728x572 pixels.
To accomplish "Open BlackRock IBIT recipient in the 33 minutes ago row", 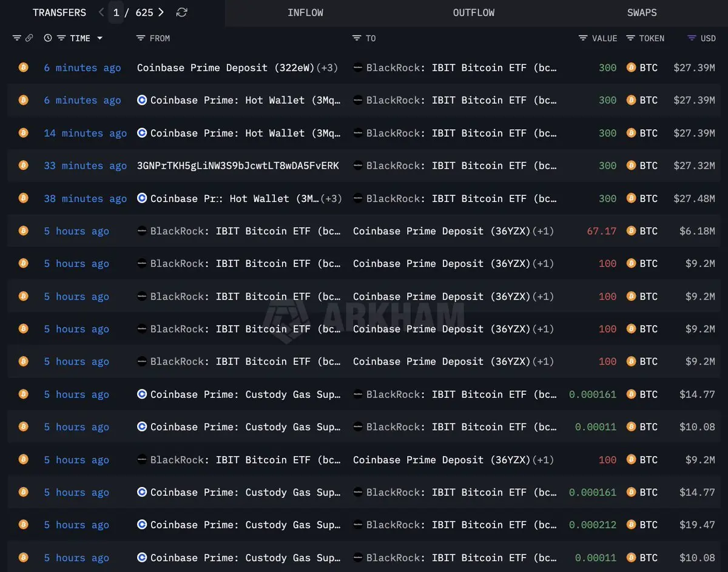I will pos(462,166).
